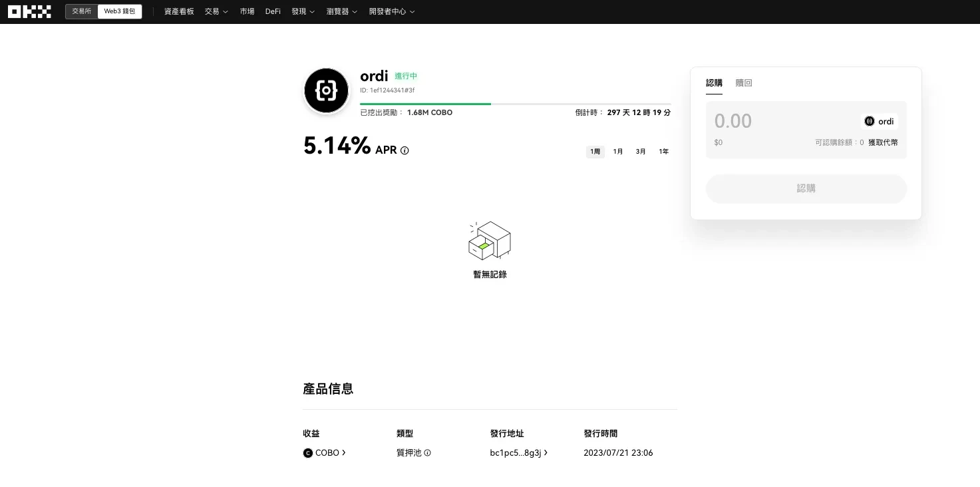Click the 認購 button
Image resolution: width=980 pixels, height=487 pixels.
(x=806, y=188)
